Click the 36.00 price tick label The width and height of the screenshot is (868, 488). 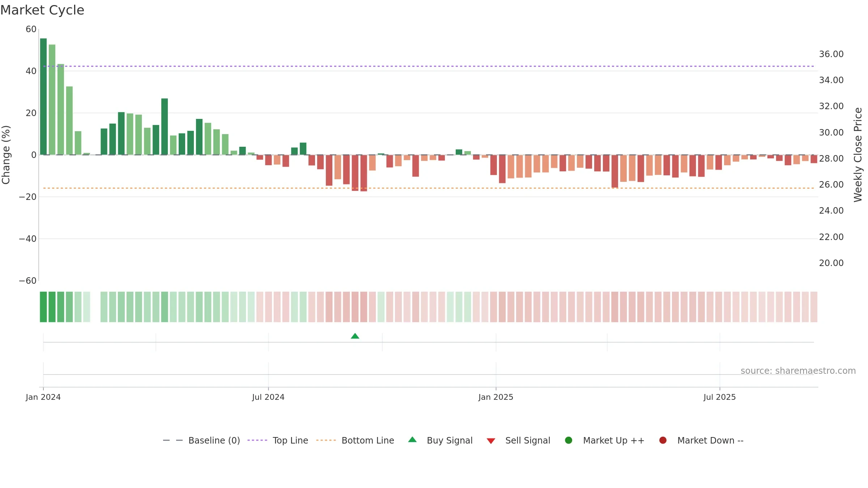pos(831,54)
